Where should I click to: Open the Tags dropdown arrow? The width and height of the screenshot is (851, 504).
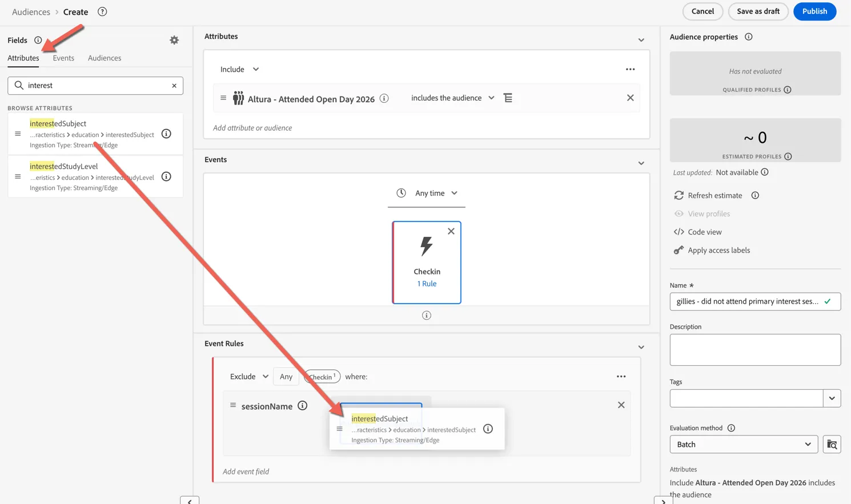(x=832, y=398)
